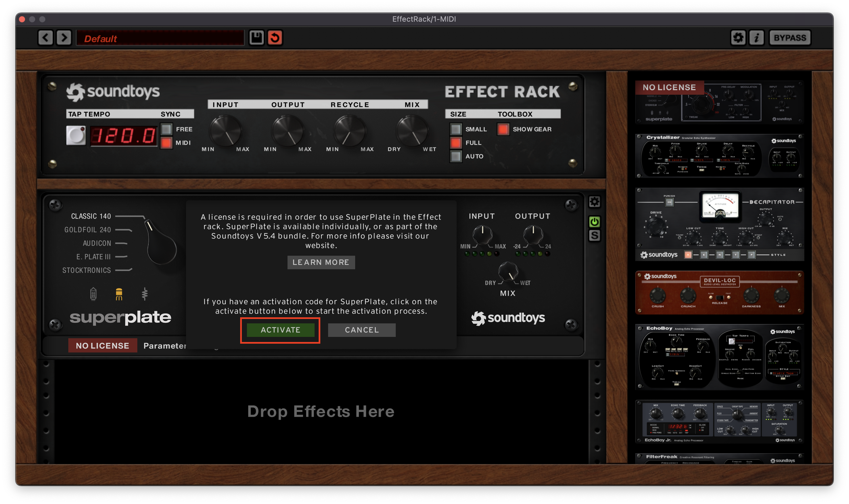Click the Soundtoys gear logo icon in toolbar
The height and width of the screenshot is (504, 849).
[x=738, y=38]
